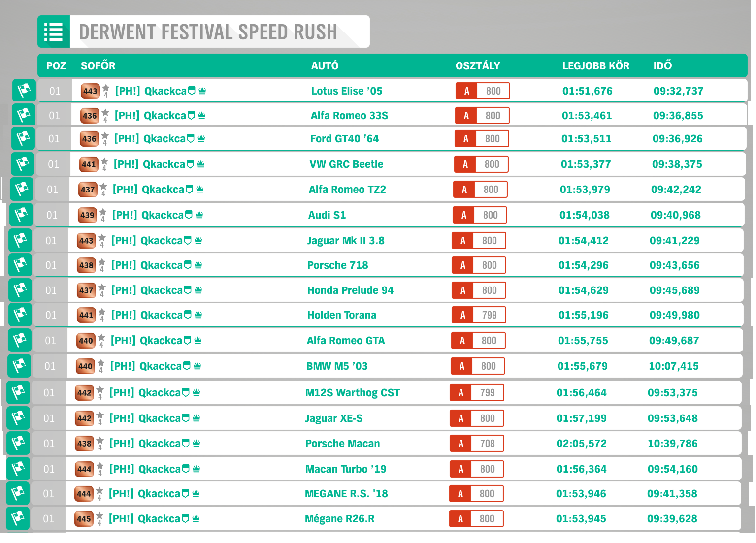Sort by the LEGJOBB KÖR column header

click(x=595, y=66)
